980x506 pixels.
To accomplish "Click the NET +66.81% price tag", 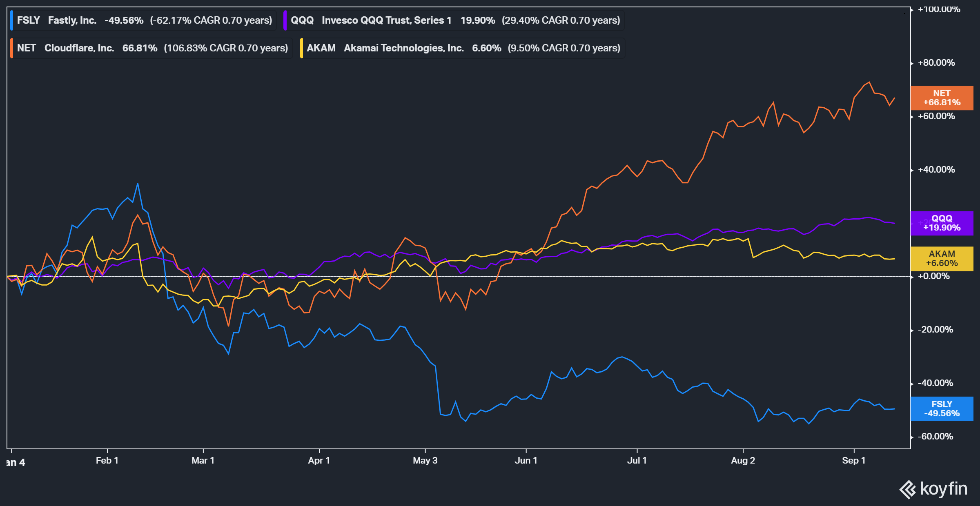I will point(942,98).
